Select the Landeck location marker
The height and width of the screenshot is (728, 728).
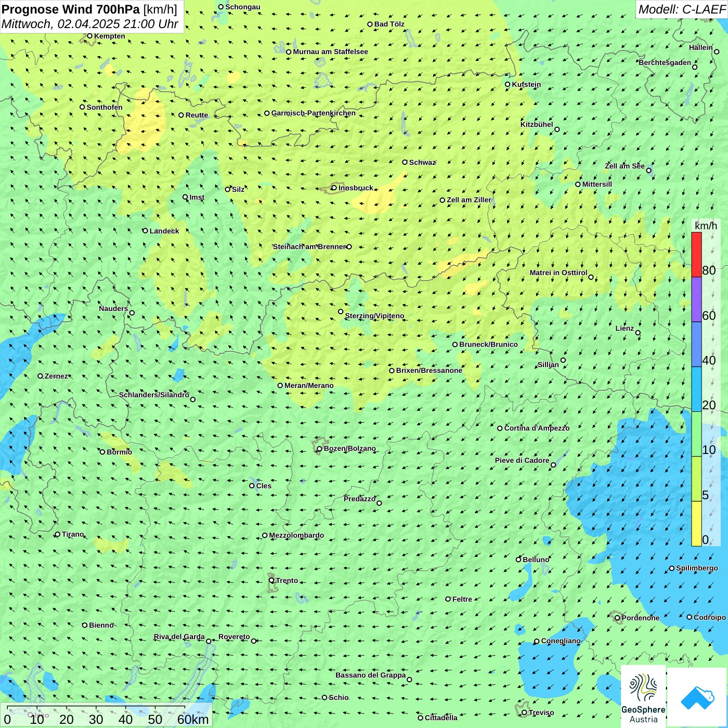coord(146,231)
